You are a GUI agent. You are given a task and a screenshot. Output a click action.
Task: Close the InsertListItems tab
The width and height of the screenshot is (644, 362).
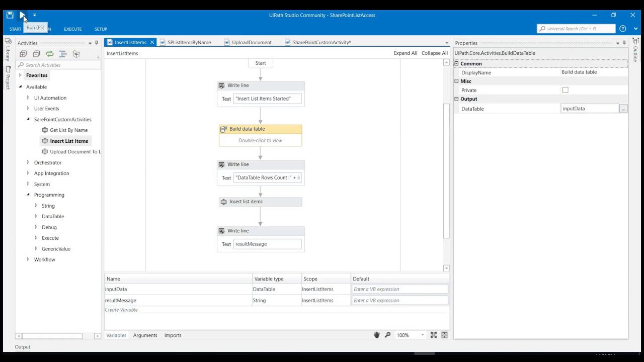[152, 43]
